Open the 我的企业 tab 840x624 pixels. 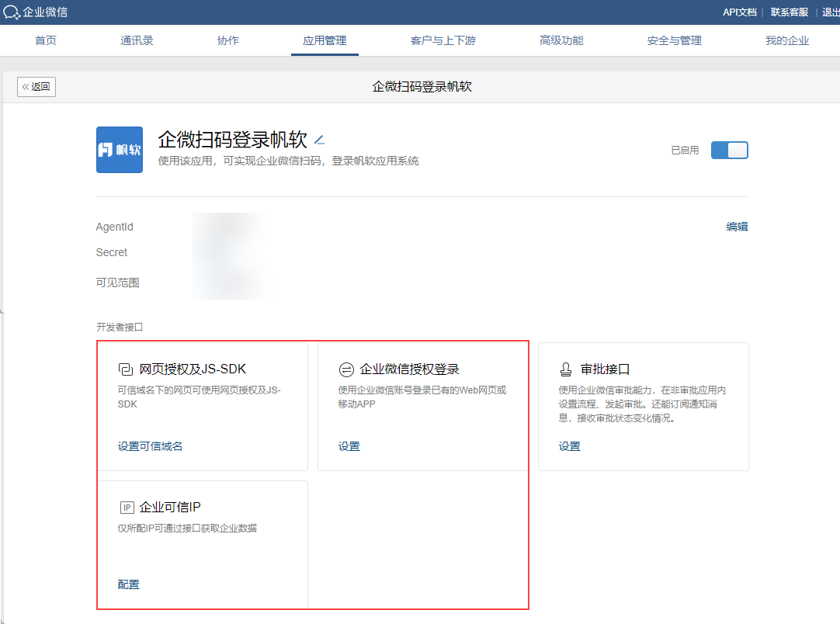click(787, 40)
